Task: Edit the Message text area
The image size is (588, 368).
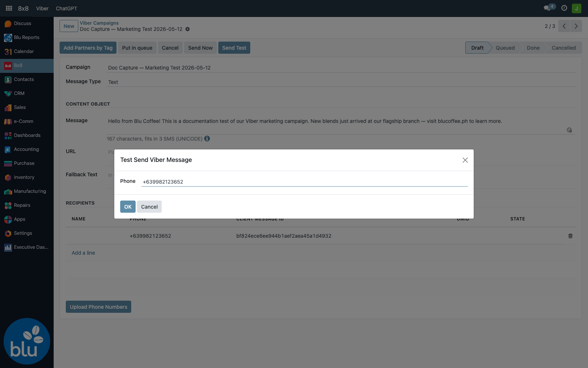Action: click(x=341, y=125)
